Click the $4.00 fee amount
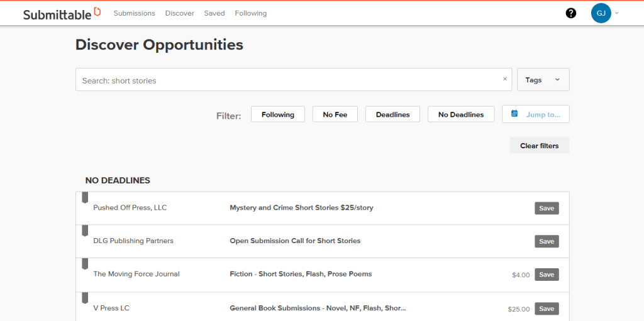The width and height of the screenshot is (644, 321). coord(521,275)
